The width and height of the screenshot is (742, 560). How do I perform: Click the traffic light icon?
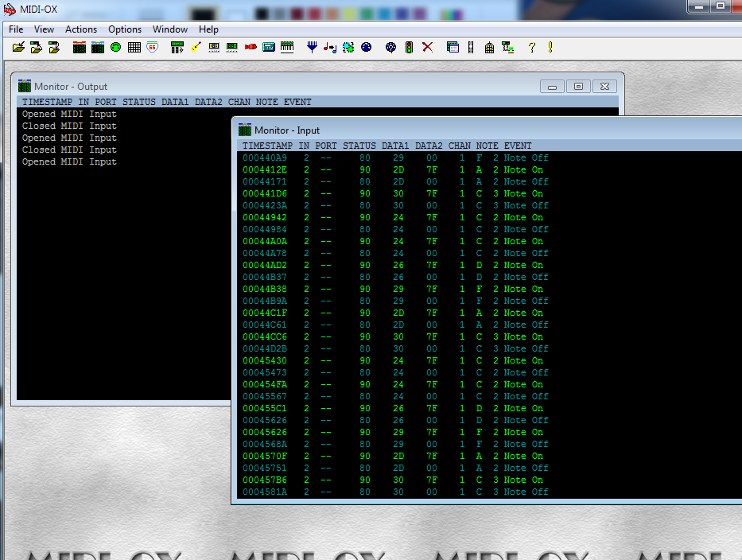point(410,48)
